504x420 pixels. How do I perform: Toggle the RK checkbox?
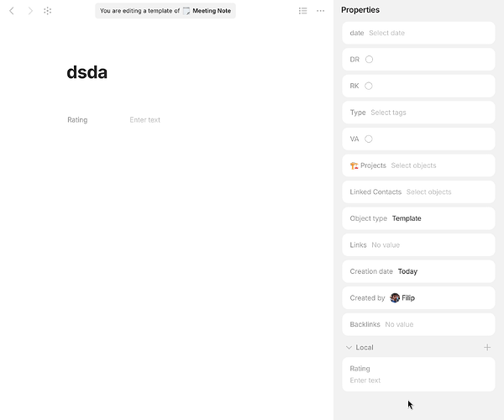[369, 86]
